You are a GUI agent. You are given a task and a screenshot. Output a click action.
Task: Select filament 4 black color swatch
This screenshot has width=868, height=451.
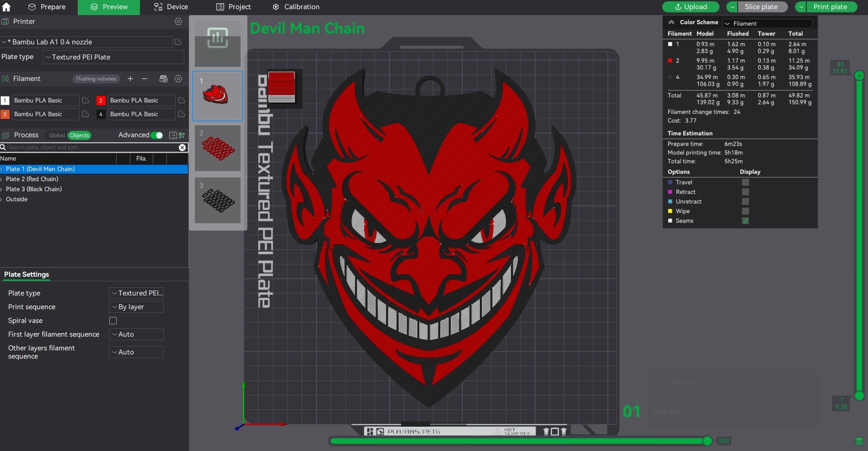point(101,114)
